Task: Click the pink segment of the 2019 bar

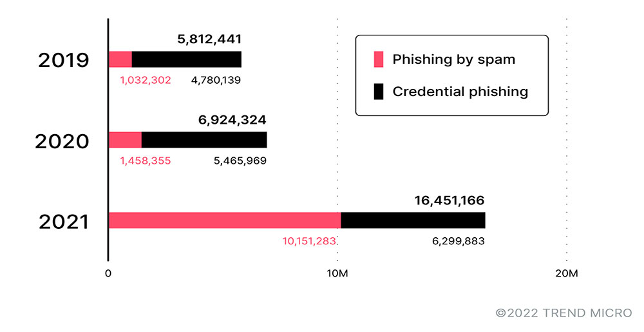Action: [x=120, y=59]
